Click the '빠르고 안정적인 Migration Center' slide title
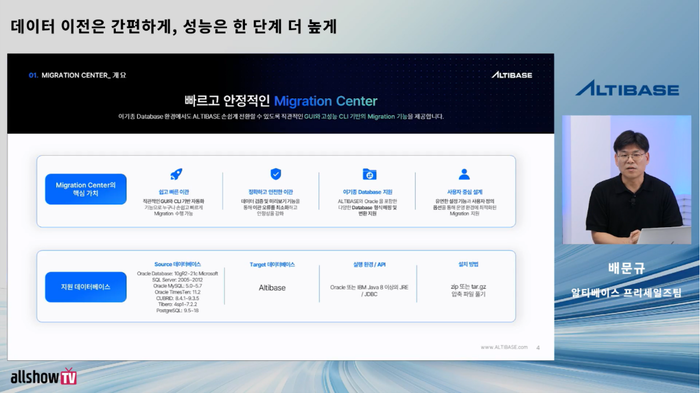Viewport: 700px width, 393px height. click(281, 101)
